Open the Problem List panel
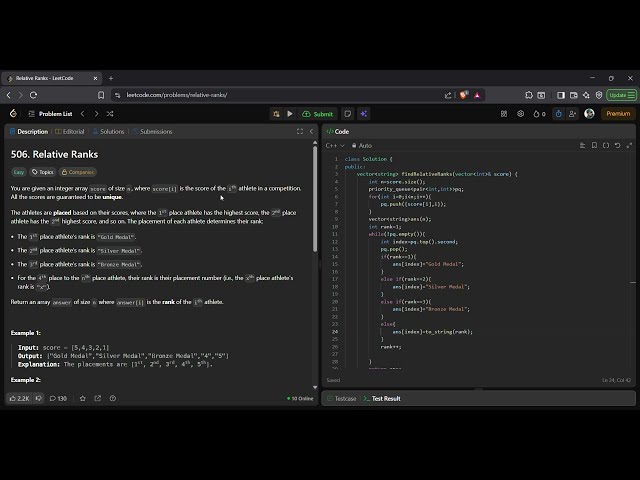This screenshot has height=480, width=640. pyautogui.click(x=51, y=114)
